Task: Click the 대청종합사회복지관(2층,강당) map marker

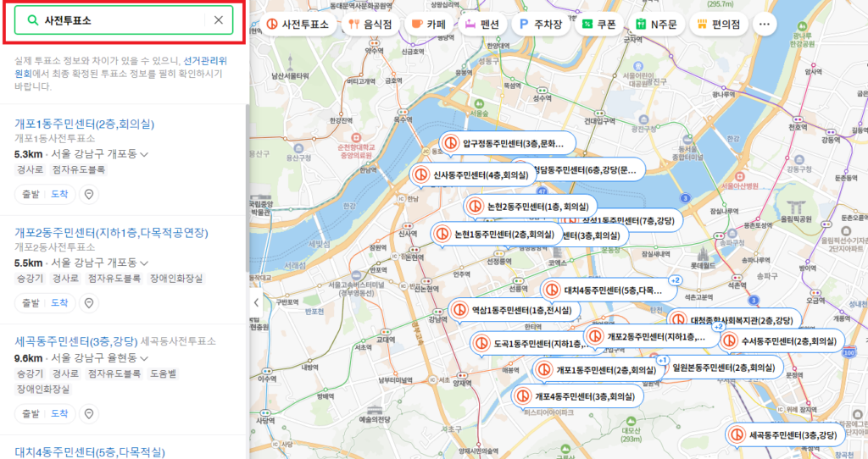Action: (733, 319)
